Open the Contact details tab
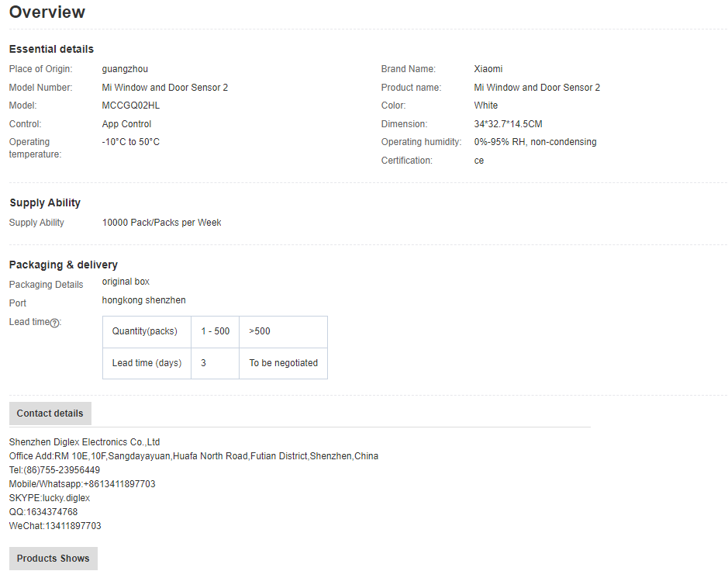 50,414
